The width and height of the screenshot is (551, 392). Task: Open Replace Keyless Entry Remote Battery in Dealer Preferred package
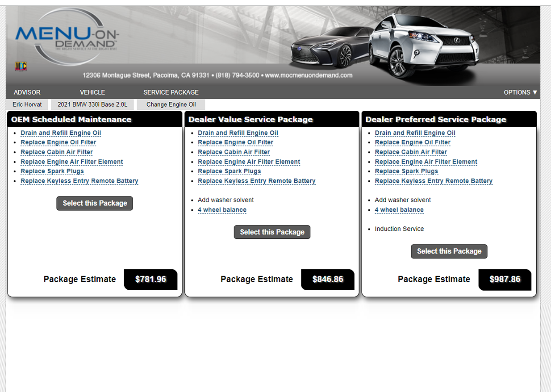coord(434,181)
